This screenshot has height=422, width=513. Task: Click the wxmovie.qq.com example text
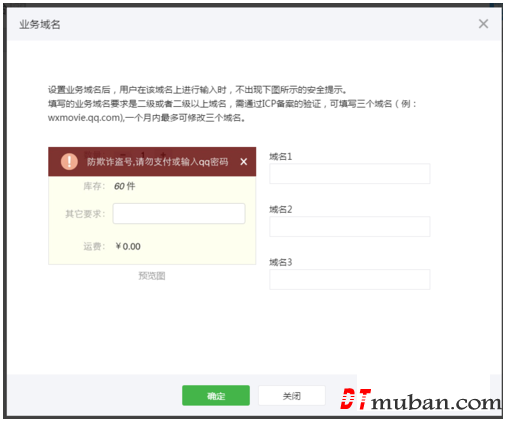pyautogui.click(x=85, y=118)
